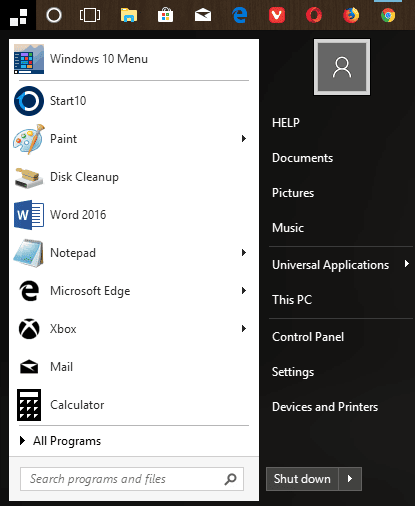Expand Xbox submenu arrow
This screenshot has height=506, width=415.
244,329
